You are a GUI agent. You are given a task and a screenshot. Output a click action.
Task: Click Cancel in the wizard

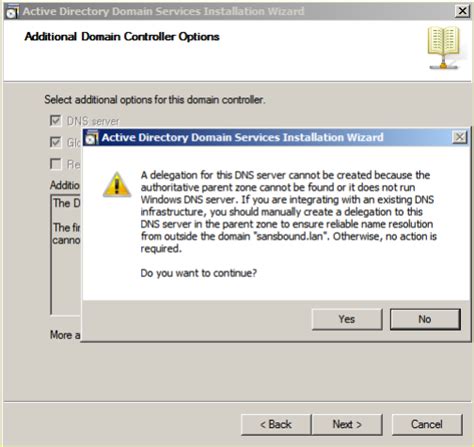click(x=427, y=424)
